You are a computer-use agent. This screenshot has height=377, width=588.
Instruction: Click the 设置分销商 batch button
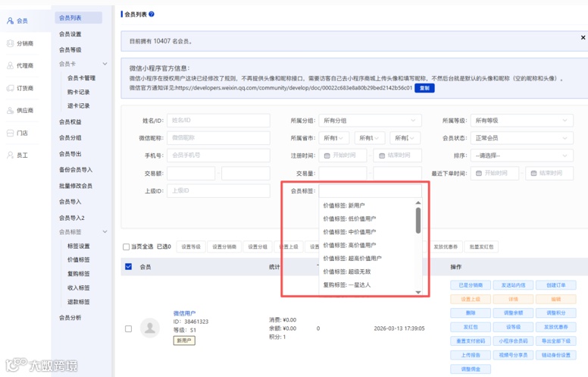224,247
